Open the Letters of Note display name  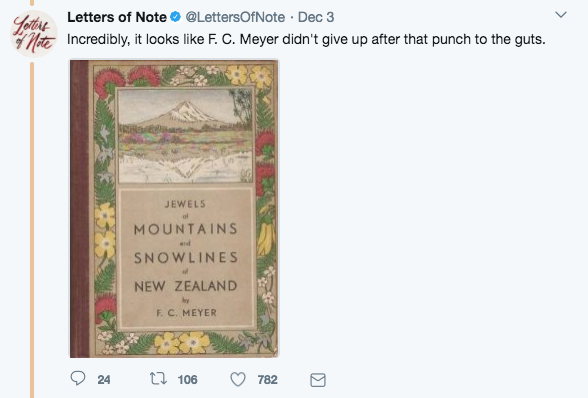117,17
